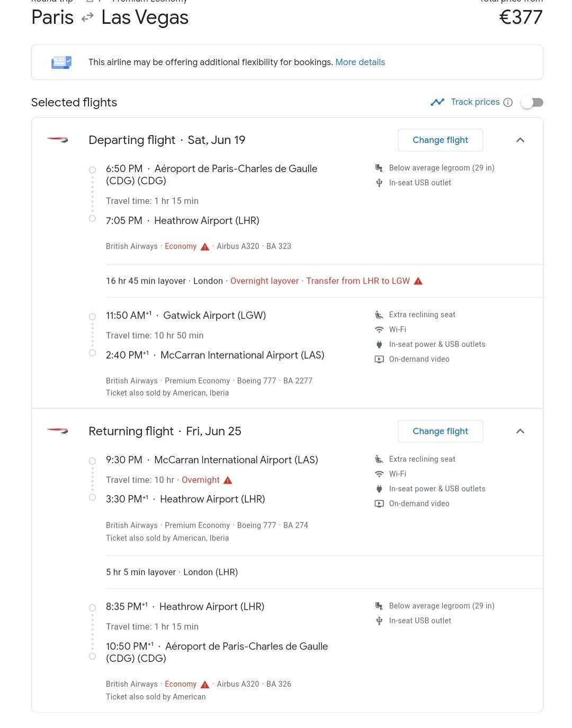
Task: Click the Economy warning triangle for BA 326
Action: click(205, 684)
